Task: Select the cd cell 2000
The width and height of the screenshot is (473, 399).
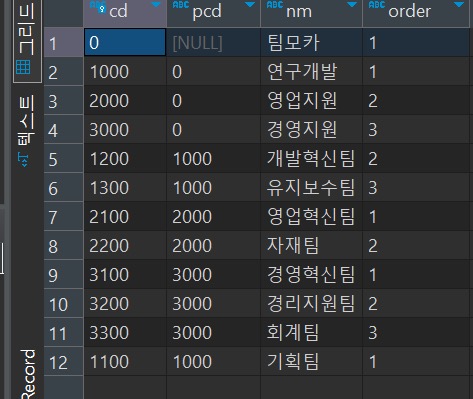Action: click(x=125, y=100)
